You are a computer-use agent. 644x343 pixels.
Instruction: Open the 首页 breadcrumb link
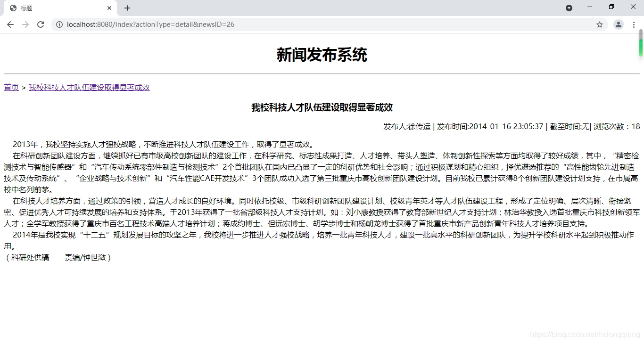11,87
